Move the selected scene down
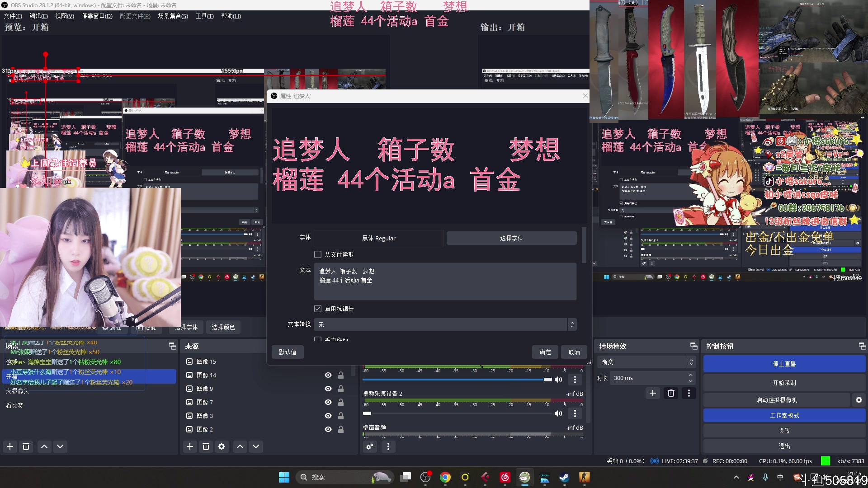The image size is (868, 488). pos(60,446)
